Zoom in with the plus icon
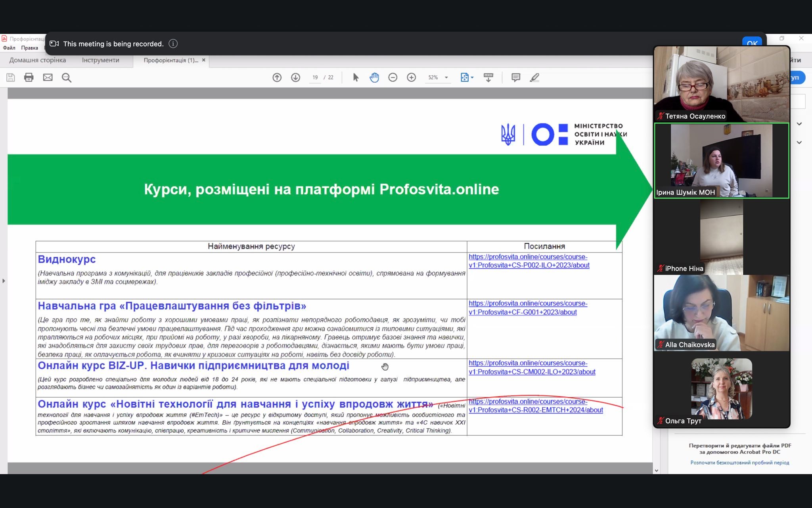The image size is (812, 508). pyautogui.click(x=412, y=77)
